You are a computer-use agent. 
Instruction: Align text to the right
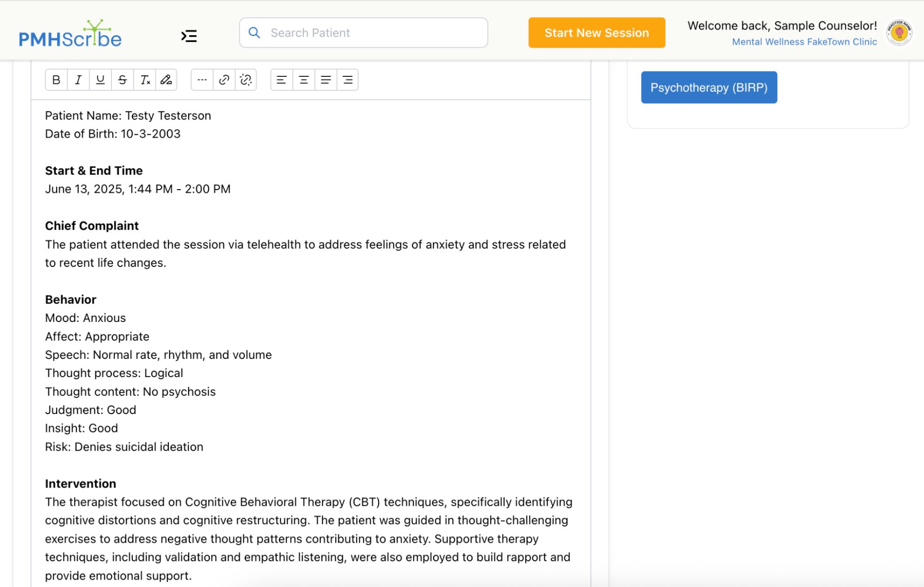348,80
